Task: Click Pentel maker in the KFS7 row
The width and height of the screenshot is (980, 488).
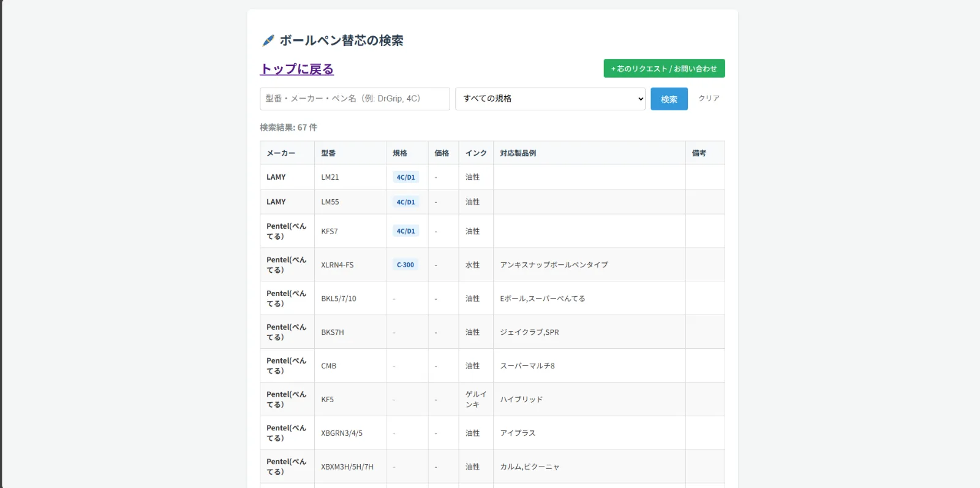Action: pyautogui.click(x=286, y=231)
